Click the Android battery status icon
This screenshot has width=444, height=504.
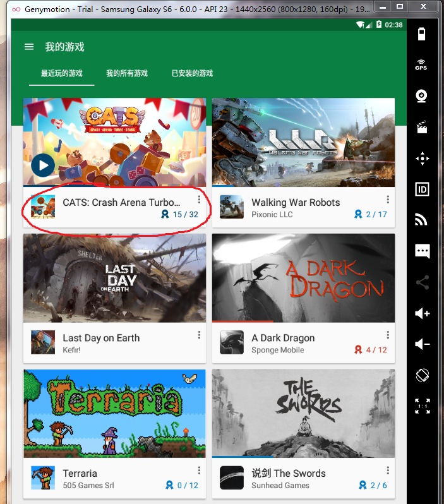(379, 25)
